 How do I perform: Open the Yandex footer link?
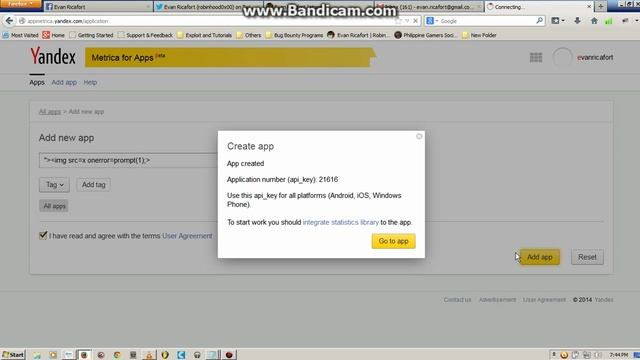coord(604,300)
